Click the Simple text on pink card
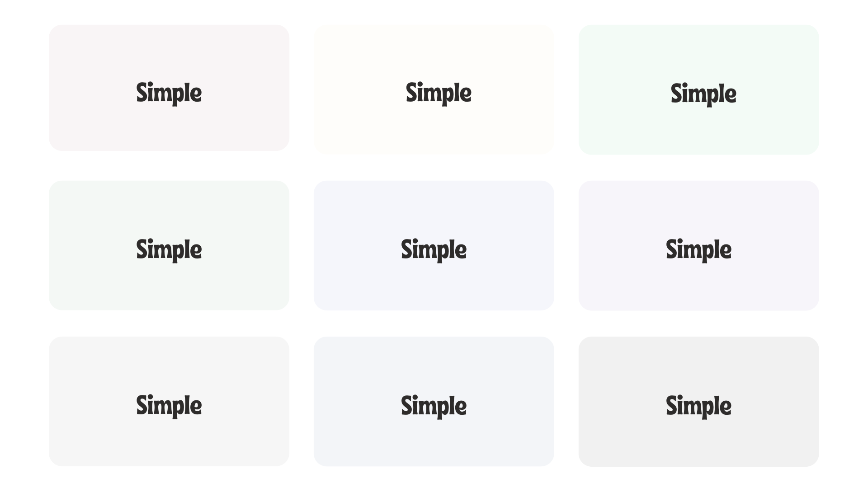Image resolution: width=868 pixels, height=488 pixels. pos(169,93)
